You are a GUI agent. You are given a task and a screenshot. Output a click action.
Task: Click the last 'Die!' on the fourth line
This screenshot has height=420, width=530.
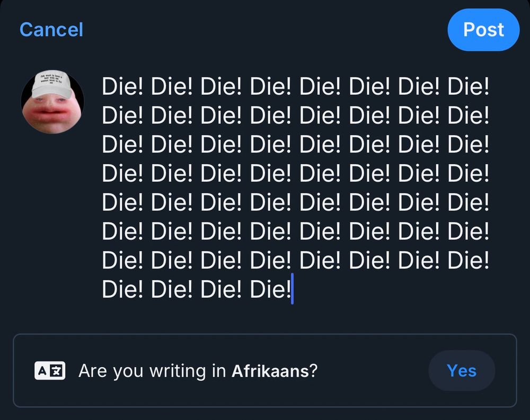(468, 173)
